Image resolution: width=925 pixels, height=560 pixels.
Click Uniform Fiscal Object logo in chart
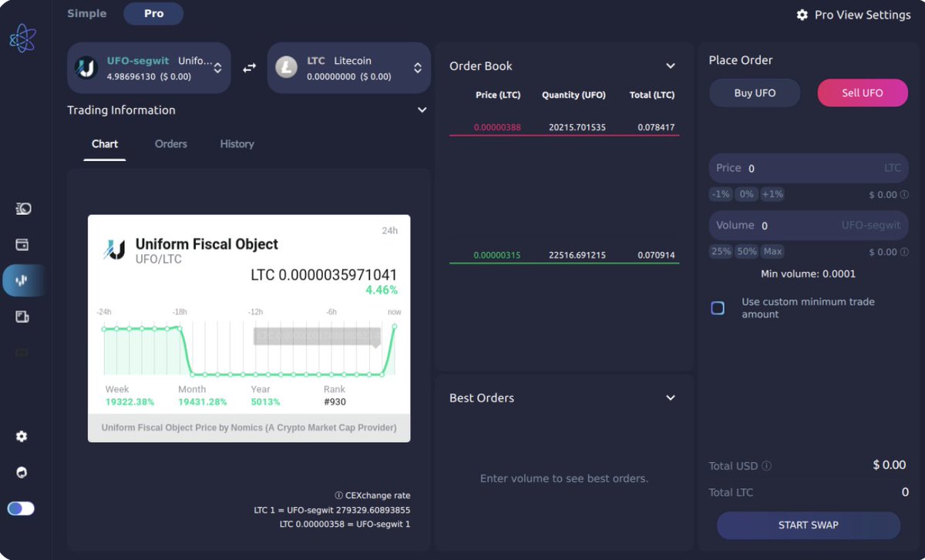click(114, 250)
